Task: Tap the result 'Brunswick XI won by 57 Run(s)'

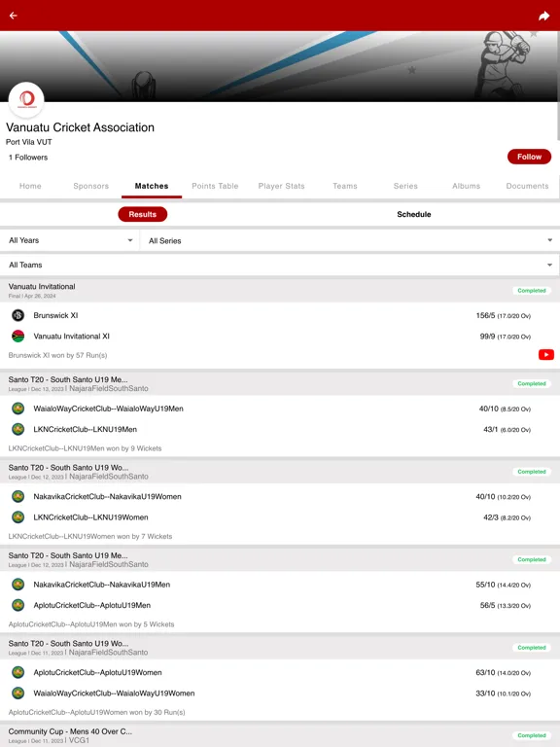Action: (x=57, y=355)
